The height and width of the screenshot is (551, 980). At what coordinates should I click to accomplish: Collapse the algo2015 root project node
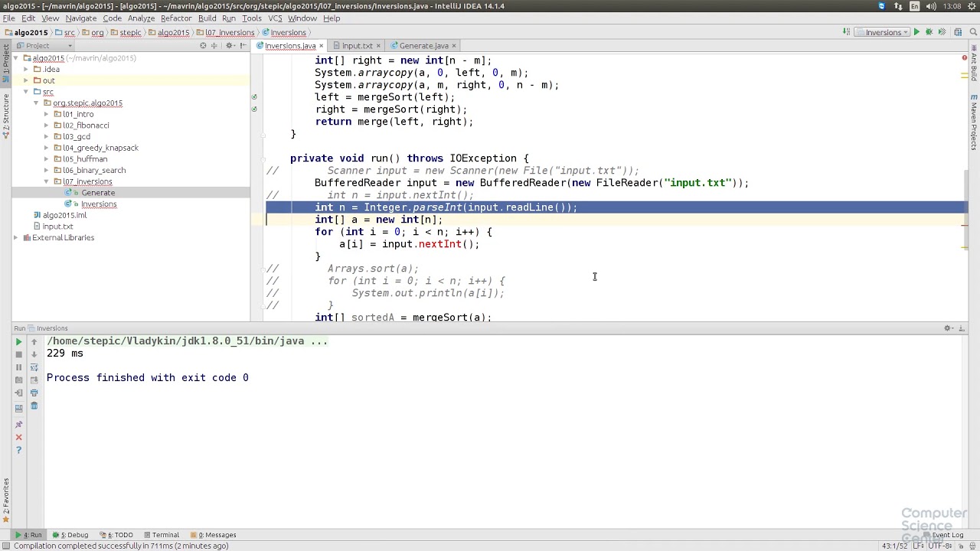pos(16,58)
